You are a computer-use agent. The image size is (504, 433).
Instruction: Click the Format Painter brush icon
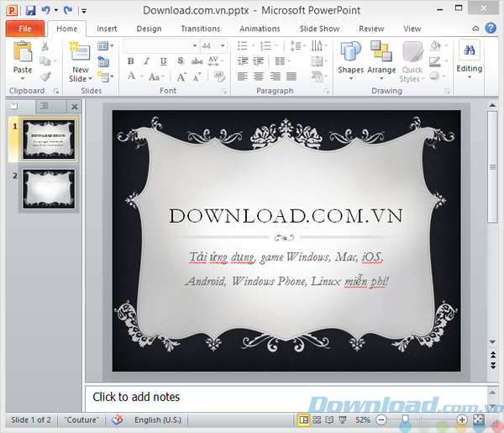(x=45, y=77)
